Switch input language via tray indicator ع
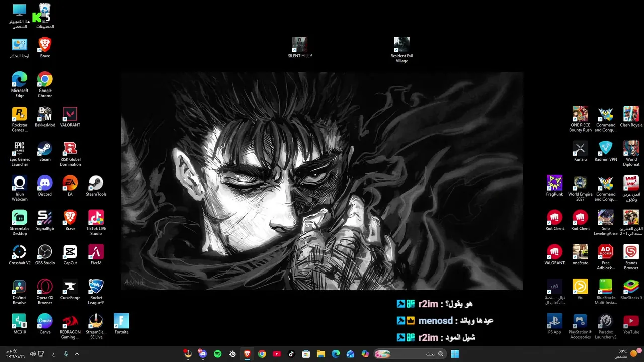The image size is (644, 362). tap(53, 354)
